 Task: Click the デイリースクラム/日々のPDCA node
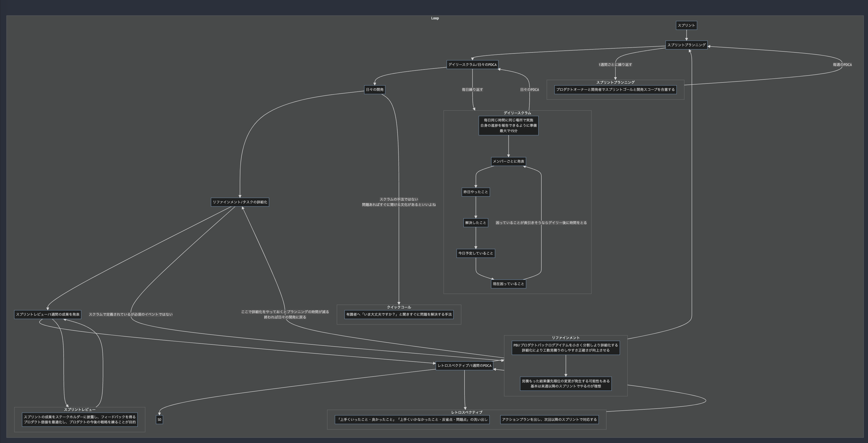pyautogui.click(x=472, y=64)
